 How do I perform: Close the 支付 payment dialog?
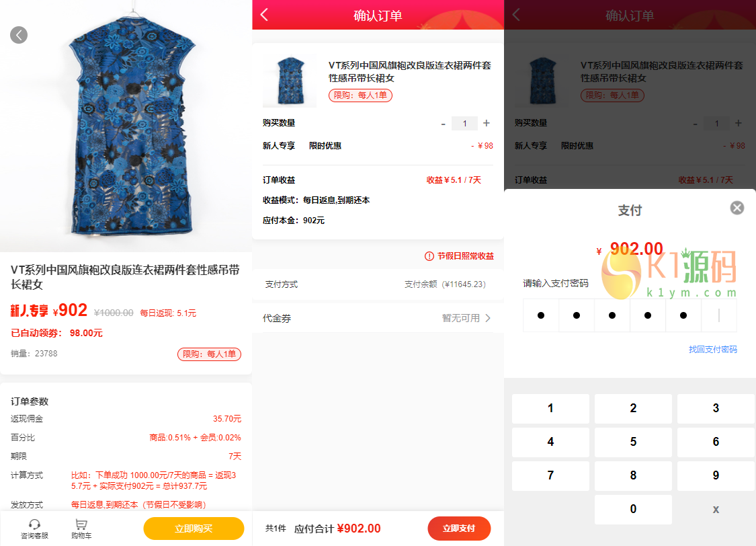coord(737,208)
